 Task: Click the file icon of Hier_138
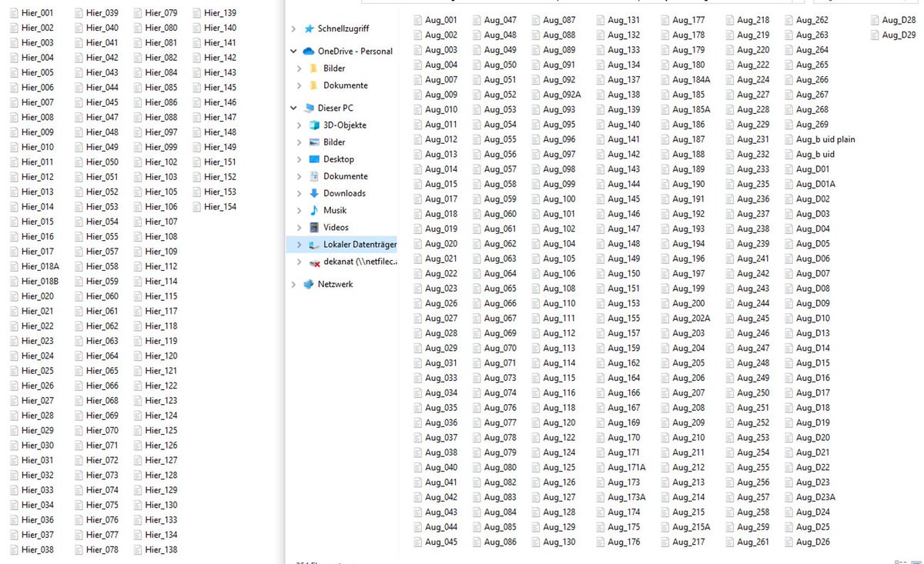click(138, 550)
